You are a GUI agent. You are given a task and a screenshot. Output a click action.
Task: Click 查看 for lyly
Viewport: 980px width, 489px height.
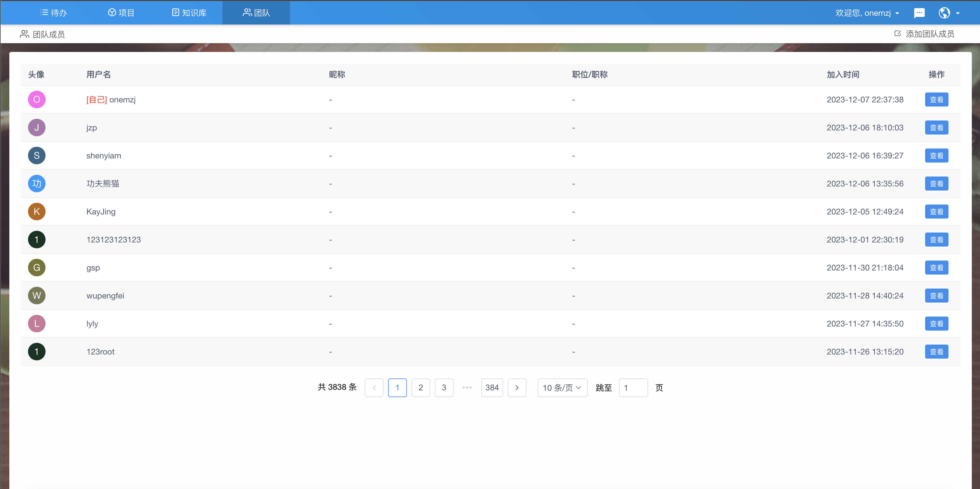coord(937,324)
